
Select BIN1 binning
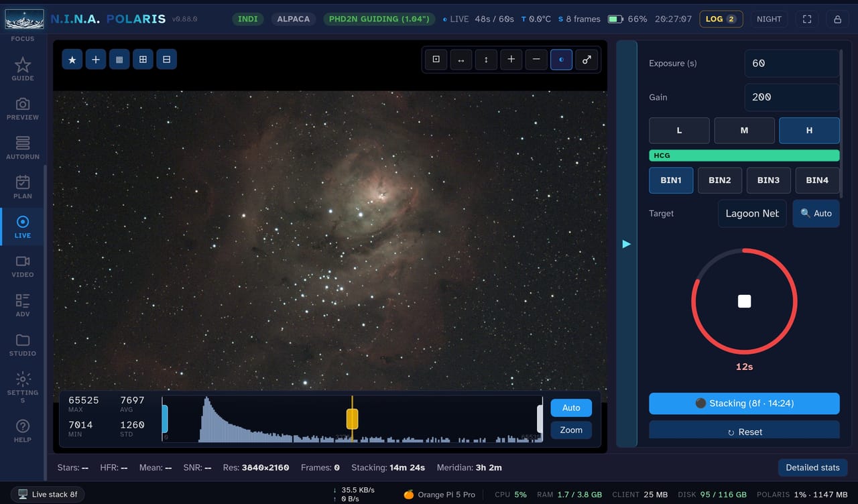(x=671, y=180)
